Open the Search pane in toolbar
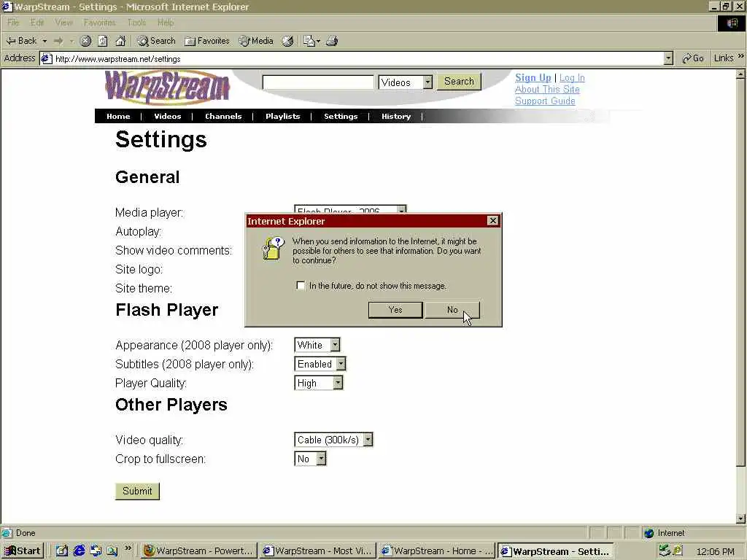The image size is (747, 560). click(157, 41)
